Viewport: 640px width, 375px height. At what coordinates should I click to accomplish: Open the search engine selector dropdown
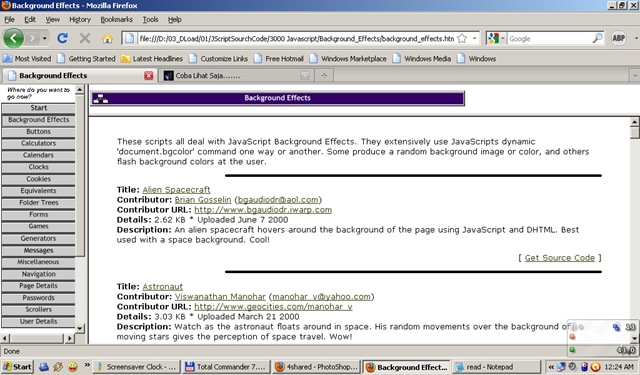pos(496,38)
